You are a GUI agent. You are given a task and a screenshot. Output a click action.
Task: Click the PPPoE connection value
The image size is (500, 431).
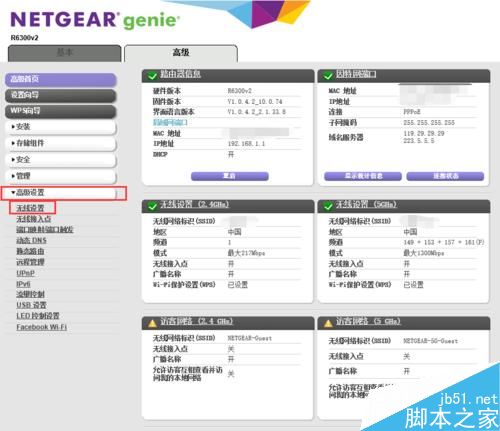click(x=412, y=112)
